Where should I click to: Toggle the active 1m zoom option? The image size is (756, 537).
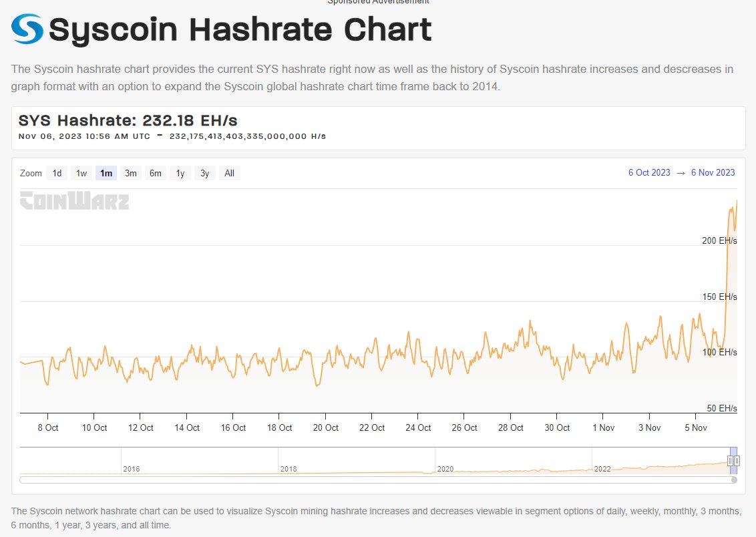pos(106,172)
